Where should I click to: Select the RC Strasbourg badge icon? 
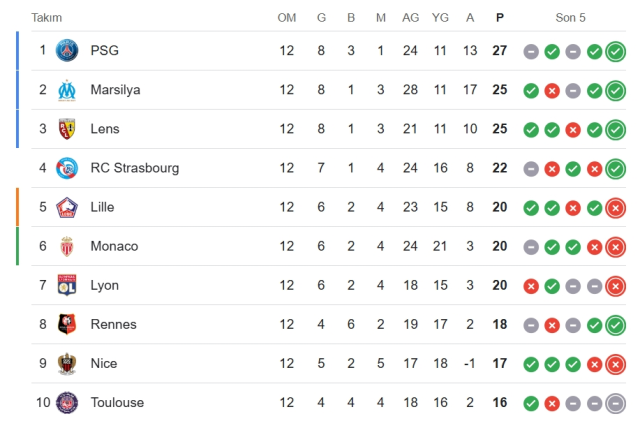[x=67, y=168]
